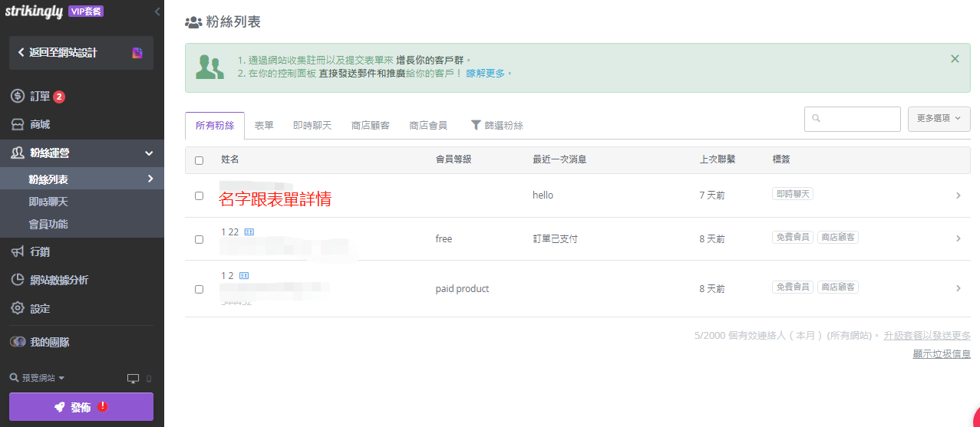Click the red alert badge on 發佈
980x427 pixels.
pyautogui.click(x=102, y=406)
